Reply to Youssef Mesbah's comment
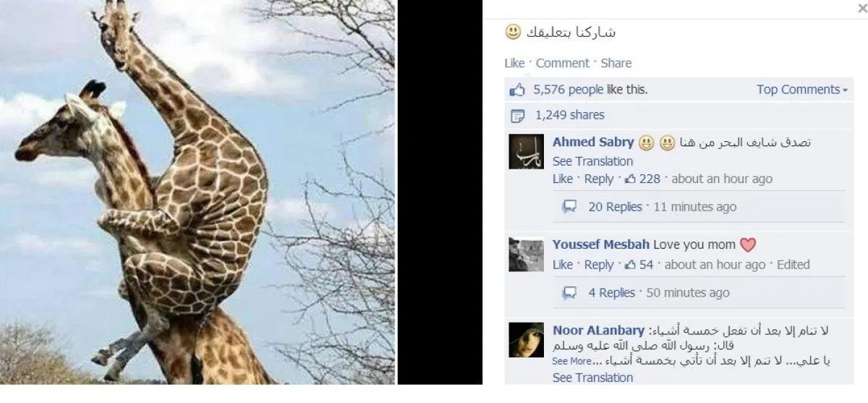Image resolution: width=868 pixels, height=403 pixels. pyautogui.click(x=599, y=265)
